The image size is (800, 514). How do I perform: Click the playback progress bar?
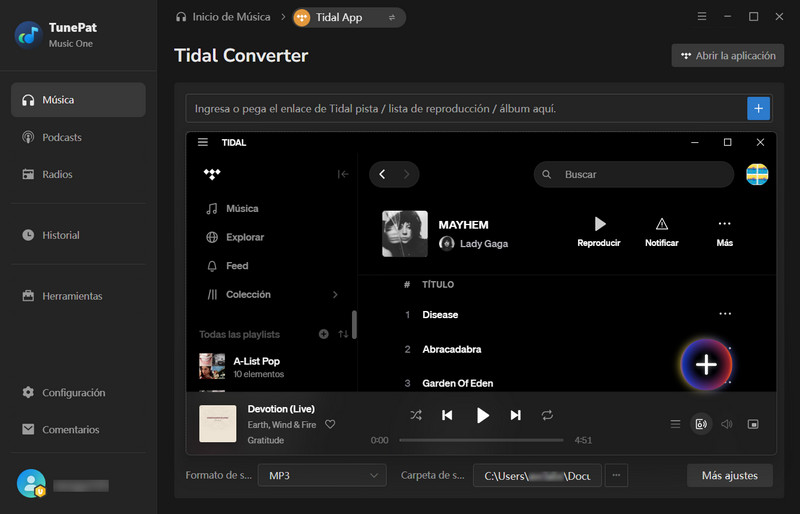click(x=481, y=440)
